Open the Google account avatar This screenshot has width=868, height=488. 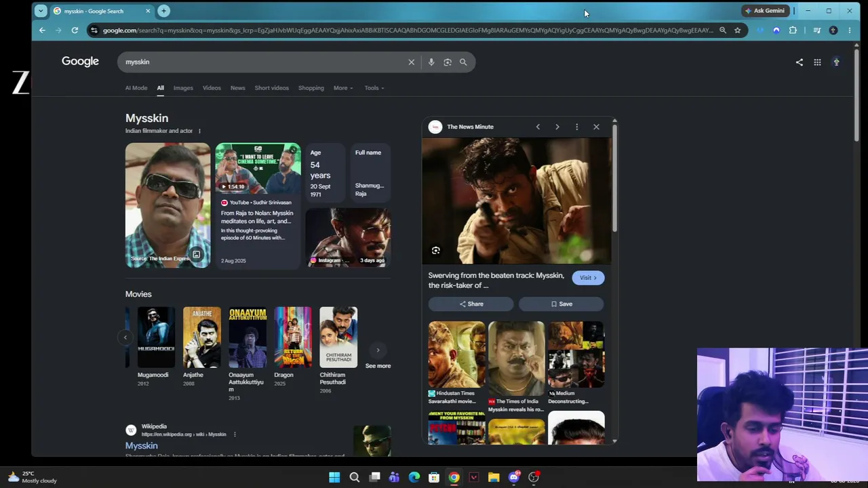[837, 62]
